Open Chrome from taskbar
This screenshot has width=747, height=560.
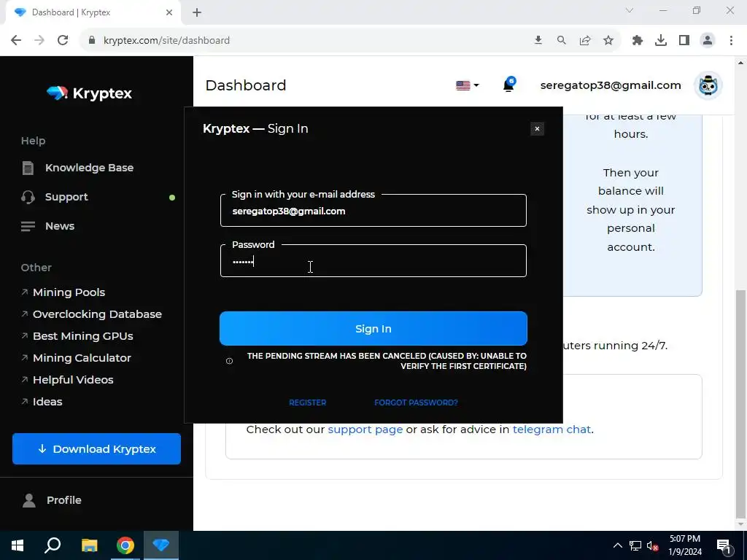tap(125, 545)
